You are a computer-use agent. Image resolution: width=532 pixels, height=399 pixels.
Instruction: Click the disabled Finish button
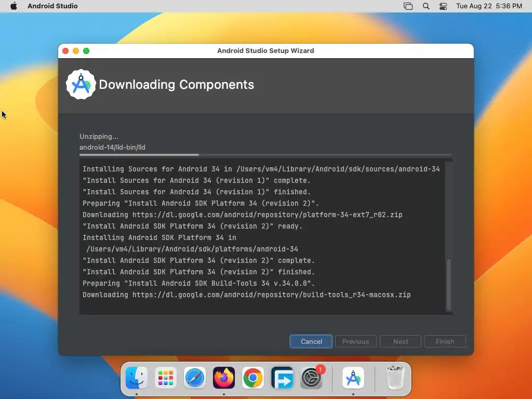pyautogui.click(x=445, y=341)
